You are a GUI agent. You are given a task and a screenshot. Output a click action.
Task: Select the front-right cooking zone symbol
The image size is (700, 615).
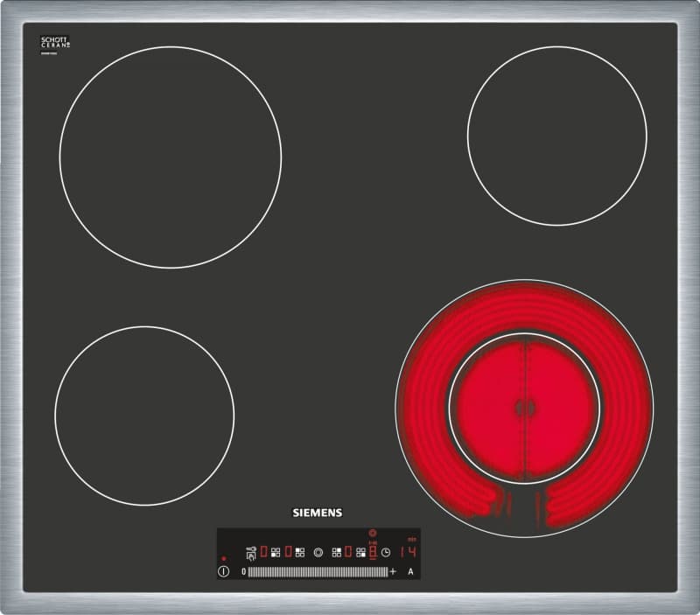point(360,553)
